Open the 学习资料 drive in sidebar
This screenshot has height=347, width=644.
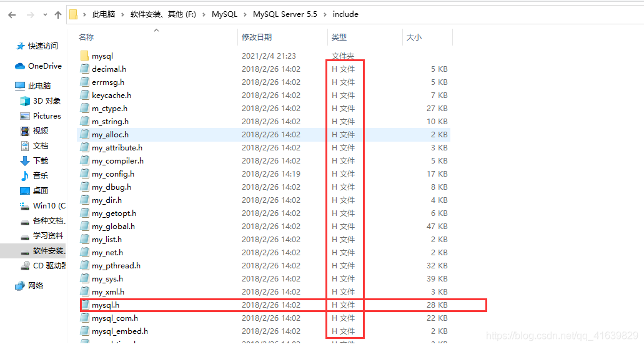coord(42,236)
